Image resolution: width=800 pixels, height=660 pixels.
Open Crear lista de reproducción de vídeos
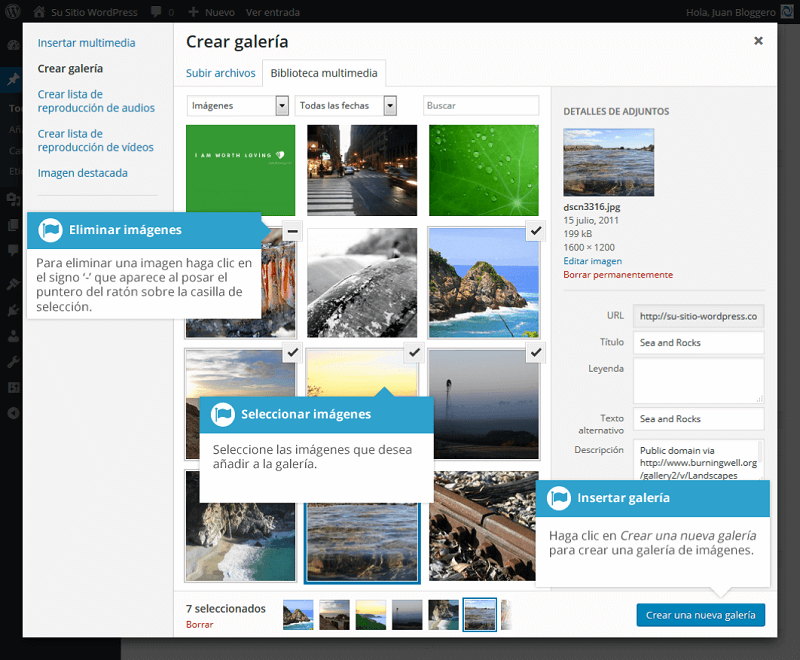95,140
